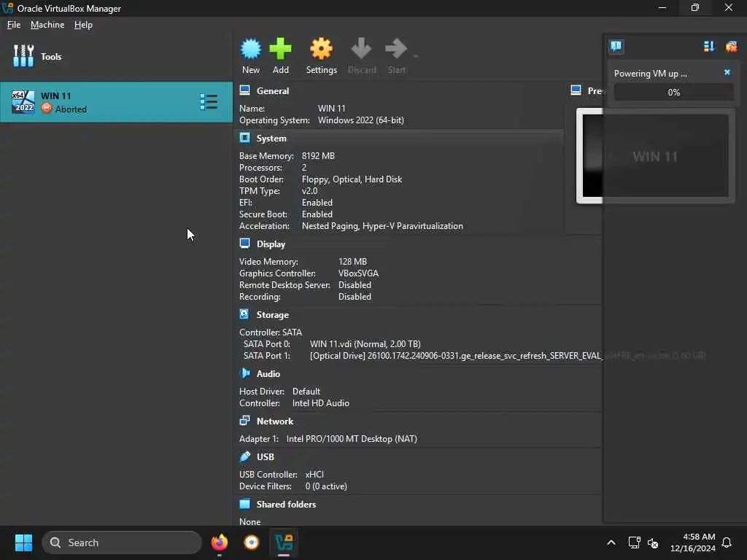Open the Windows Start menu
747x560 pixels.
(23, 542)
